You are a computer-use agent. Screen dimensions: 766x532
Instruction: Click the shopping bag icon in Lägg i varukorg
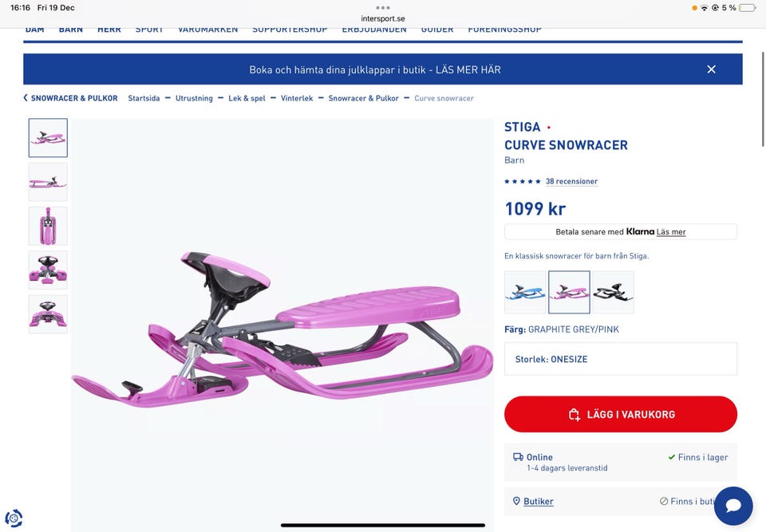click(574, 414)
